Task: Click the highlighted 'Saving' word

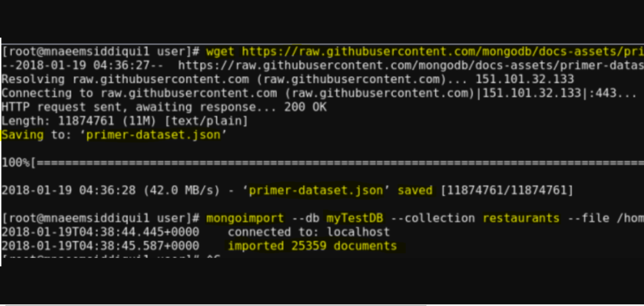Action: pyautogui.click(x=23, y=135)
